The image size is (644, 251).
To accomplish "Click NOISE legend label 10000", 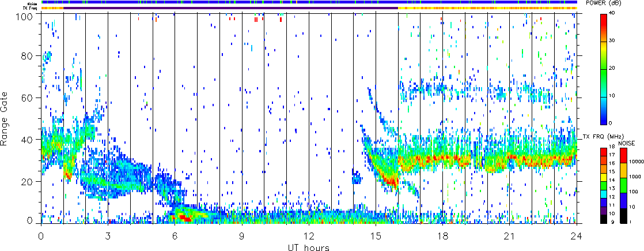I will [636, 162].
